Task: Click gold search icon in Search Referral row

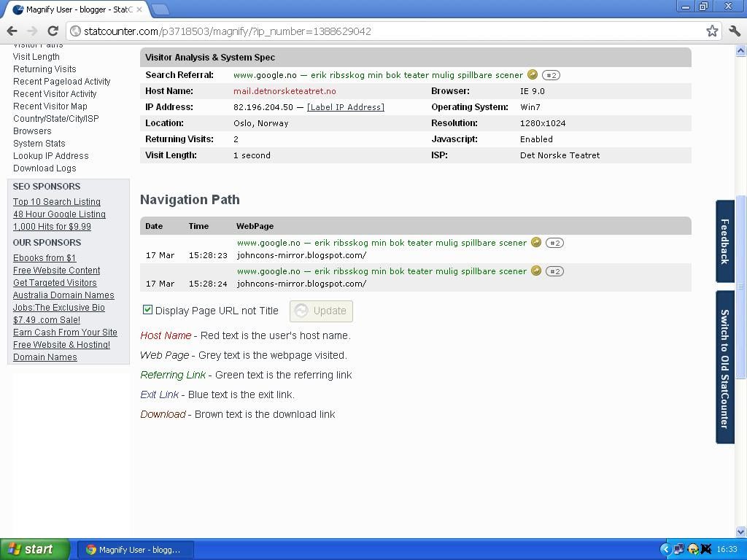Action: [x=533, y=75]
